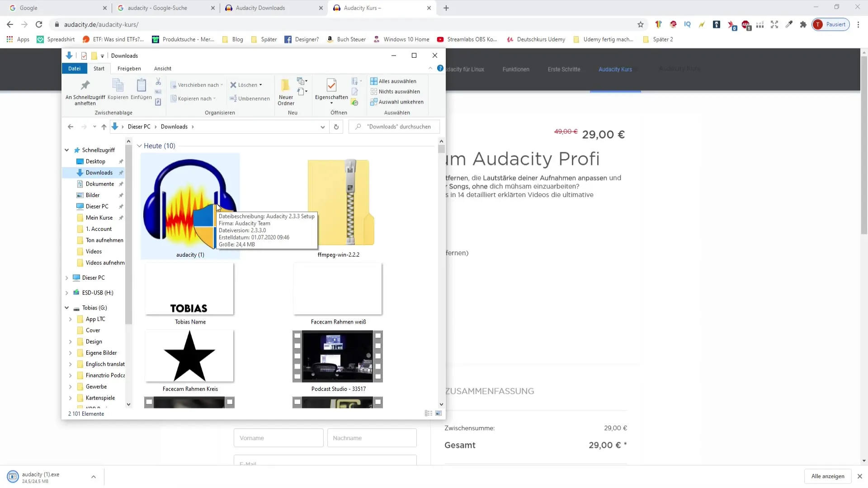Image resolution: width=868 pixels, height=488 pixels.
Task: Switch to the Audacity Downloads browser tab
Action: pos(274,8)
